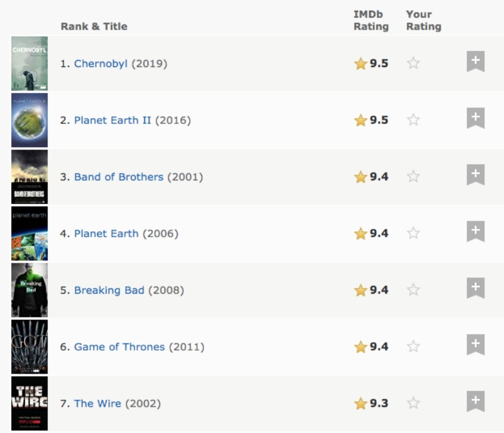This screenshot has width=504, height=433.
Task: Open the Chernobyl title link
Action: [x=101, y=63]
